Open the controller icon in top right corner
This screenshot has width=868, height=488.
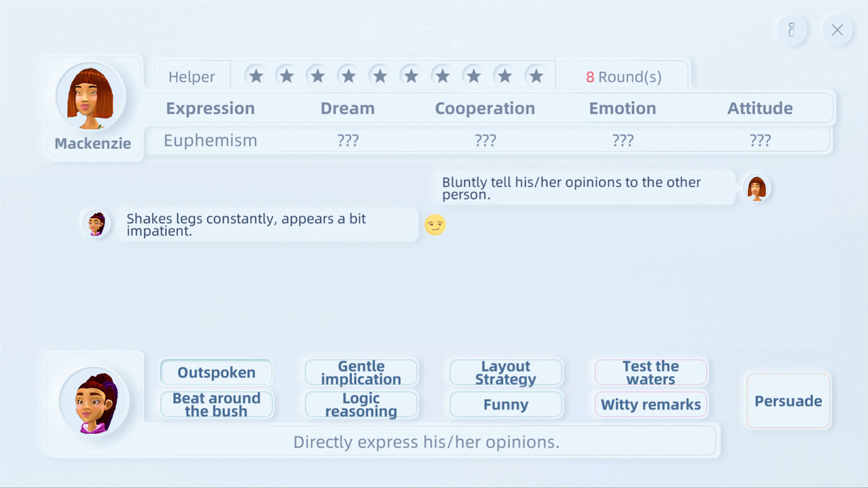click(x=792, y=30)
